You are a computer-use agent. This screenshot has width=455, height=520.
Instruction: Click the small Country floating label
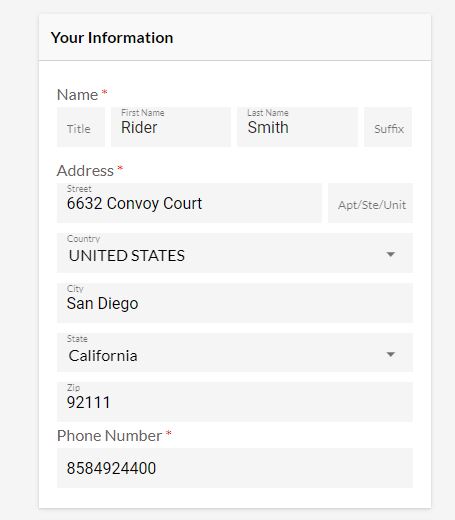click(x=83, y=239)
